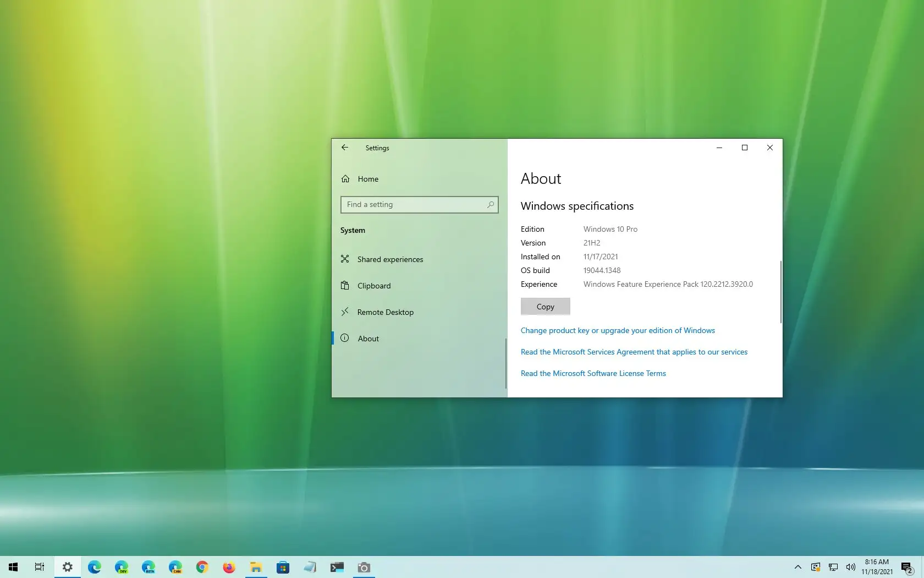This screenshot has height=578, width=924.
Task: Click the Find a setting search box
Action: [419, 204]
